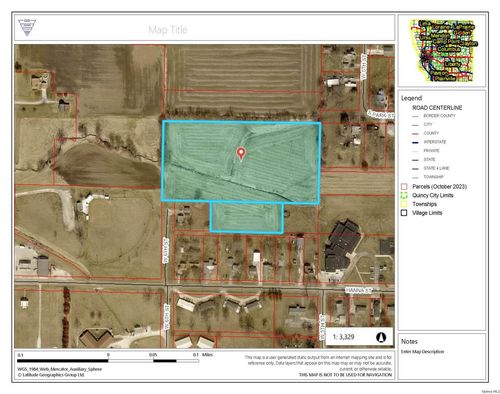Click the black Village Limits legend swatch

point(404,213)
